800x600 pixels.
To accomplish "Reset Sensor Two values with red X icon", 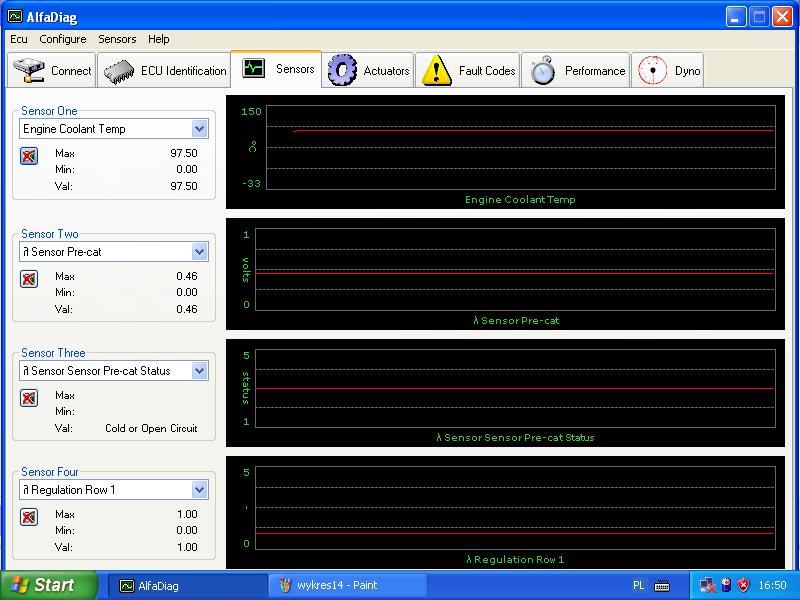I will (x=29, y=279).
